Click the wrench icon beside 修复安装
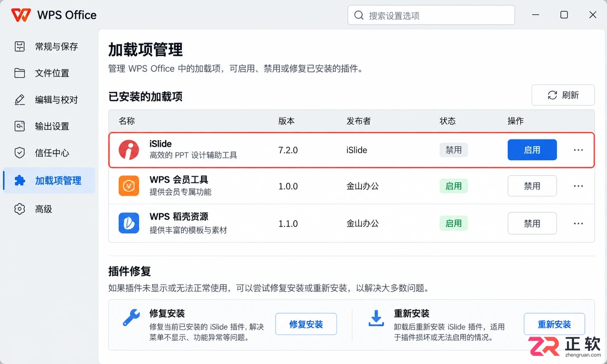 point(131,318)
